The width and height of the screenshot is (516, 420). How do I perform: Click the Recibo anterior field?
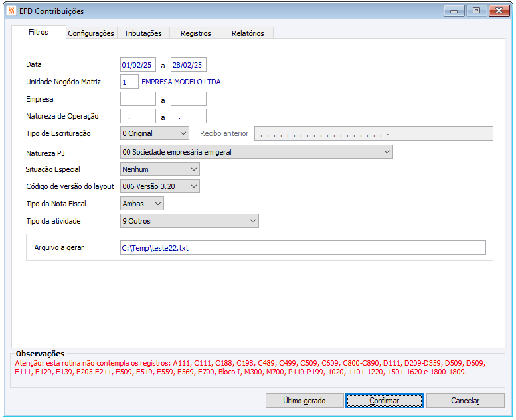click(373, 133)
